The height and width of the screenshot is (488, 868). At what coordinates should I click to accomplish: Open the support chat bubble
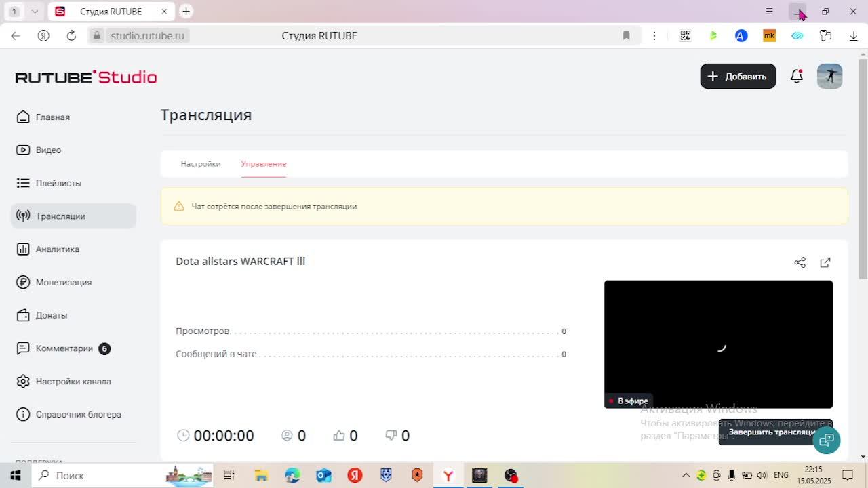click(826, 441)
